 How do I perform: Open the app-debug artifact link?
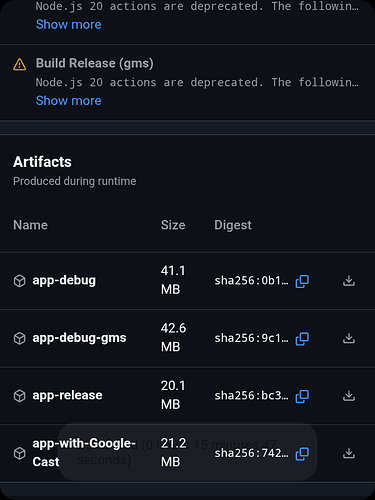64,281
